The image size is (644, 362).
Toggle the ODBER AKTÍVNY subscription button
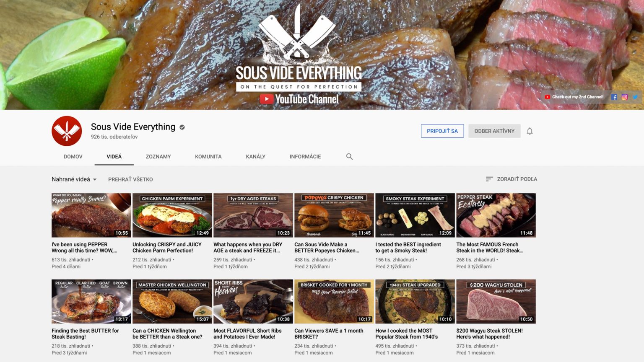pos(494,131)
